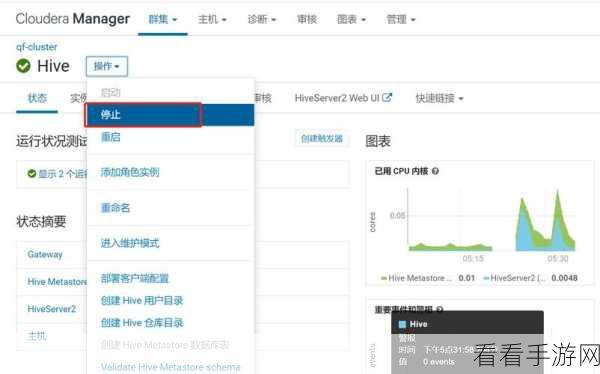Click the 创建触发器 button
Viewport: 600px width, 374px height.
tap(322, 139)
